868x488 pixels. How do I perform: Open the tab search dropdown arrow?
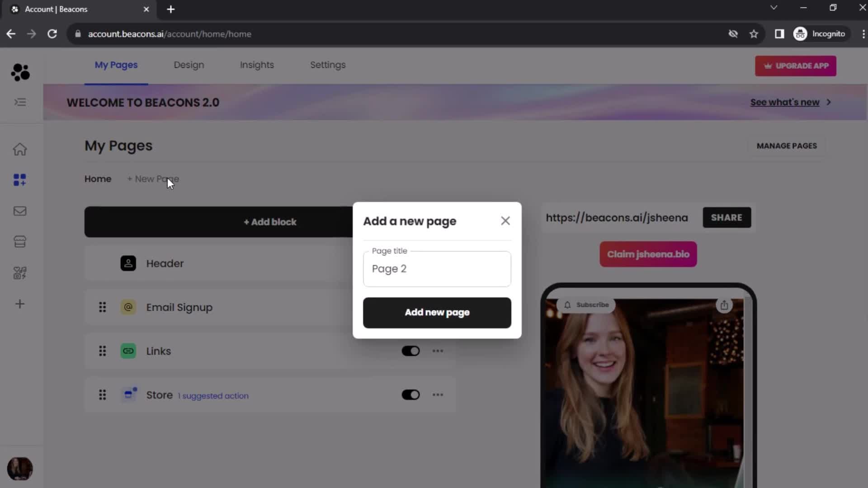coord(774,8)
